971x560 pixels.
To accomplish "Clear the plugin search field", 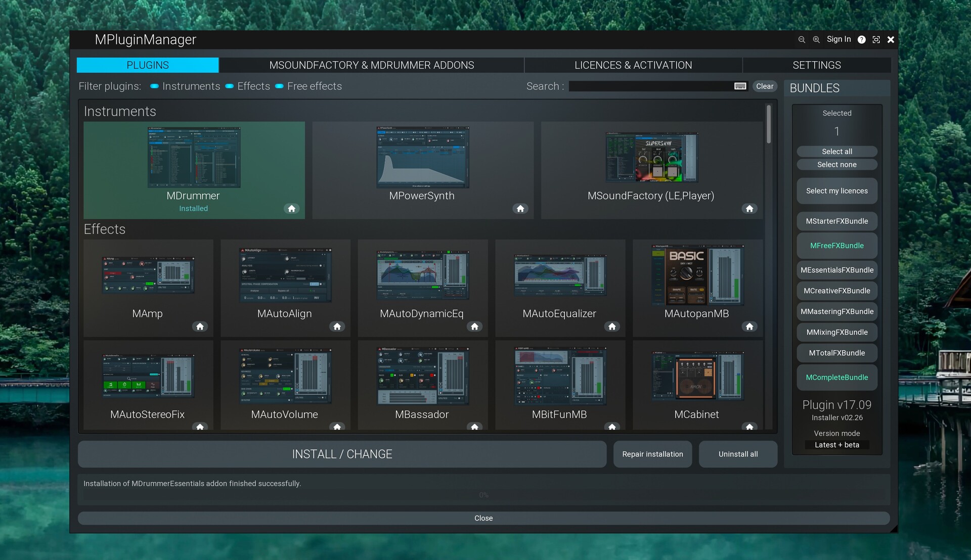I will (x=765, y=86).
